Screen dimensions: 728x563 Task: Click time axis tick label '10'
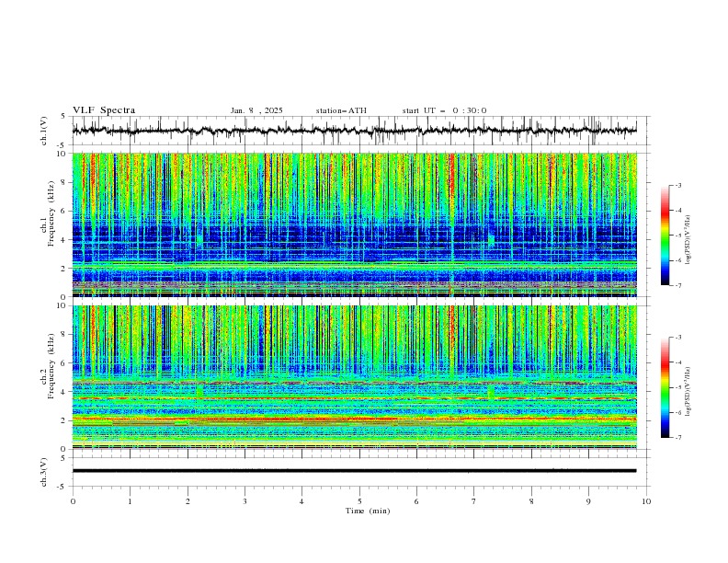click(646, 501)
